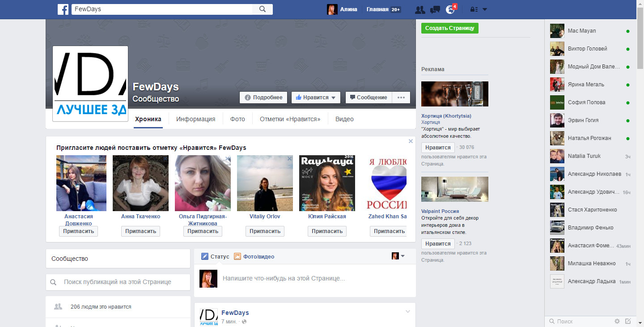Image resolution: width=644 pixels, height=327 pixels.
Task: Click the Сообщение button
Action: [369, 98]
